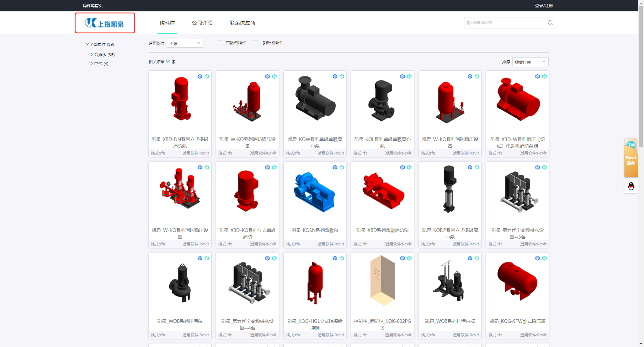
Task: Click blue 参 badge on XBD-KQ系列立式单级消防 card
Action: (x=267, y=167)
